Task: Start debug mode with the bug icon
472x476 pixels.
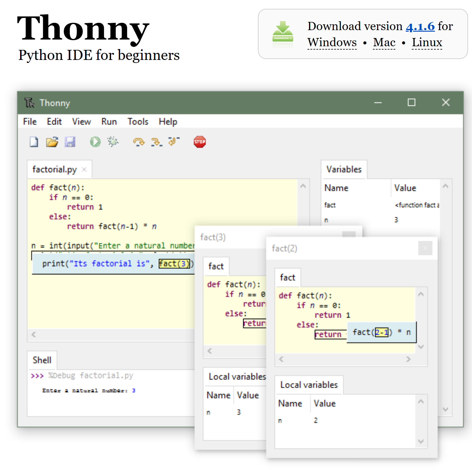Action: pyautogui.click(x=113, y=142)
